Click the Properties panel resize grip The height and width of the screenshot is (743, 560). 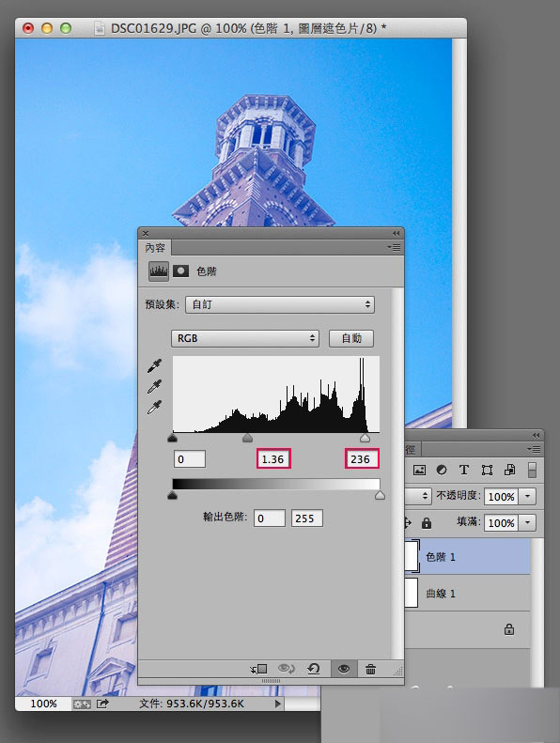pyautogui.click(x=398, y=671)
